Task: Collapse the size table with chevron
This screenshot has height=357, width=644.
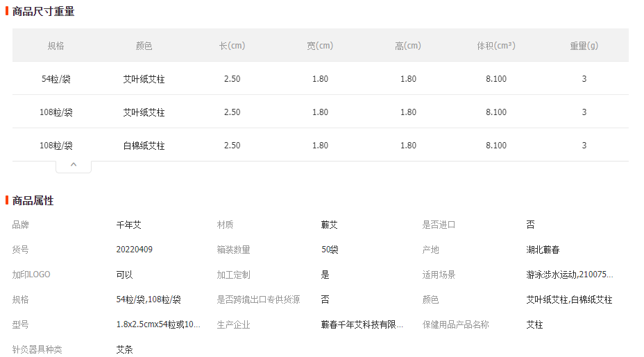Action: tap(74, 166)
